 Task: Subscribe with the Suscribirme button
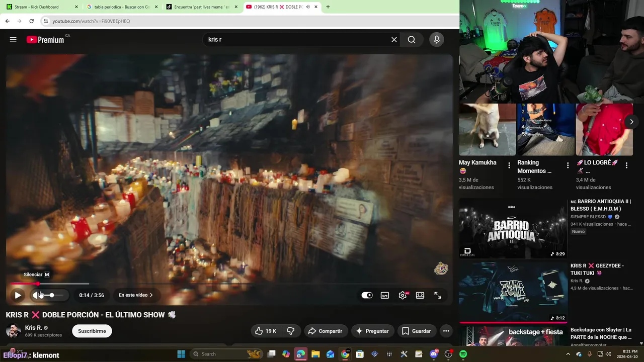(x=92, y=331)
